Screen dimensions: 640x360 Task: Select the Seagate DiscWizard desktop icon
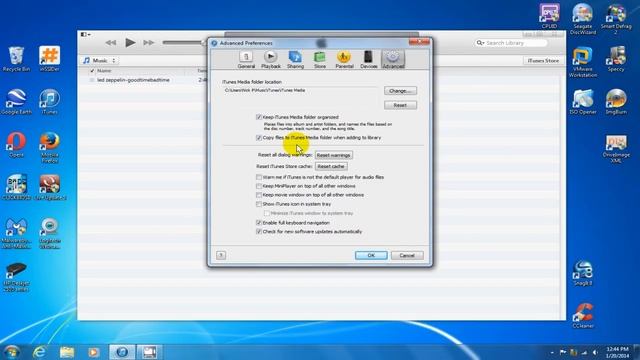pos(583,19)
